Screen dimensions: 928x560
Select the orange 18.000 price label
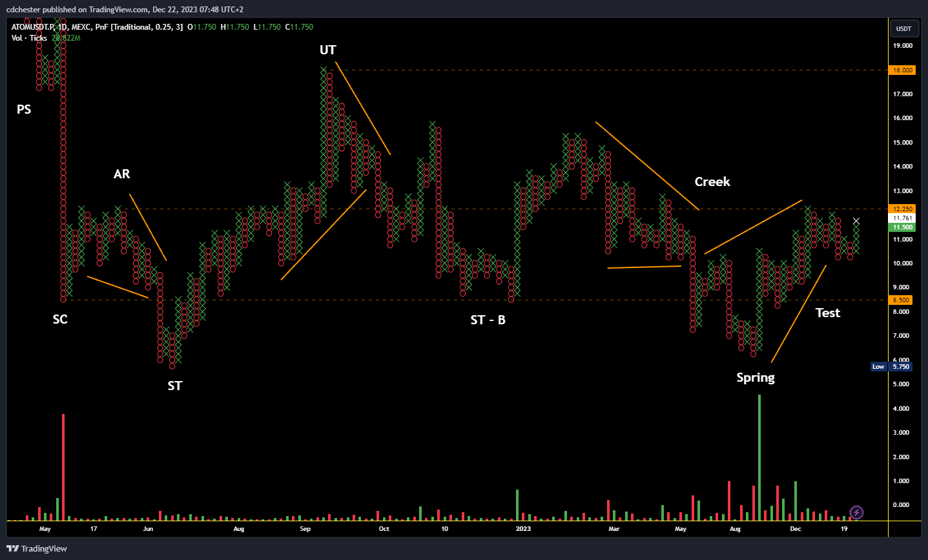click(902, 70)
